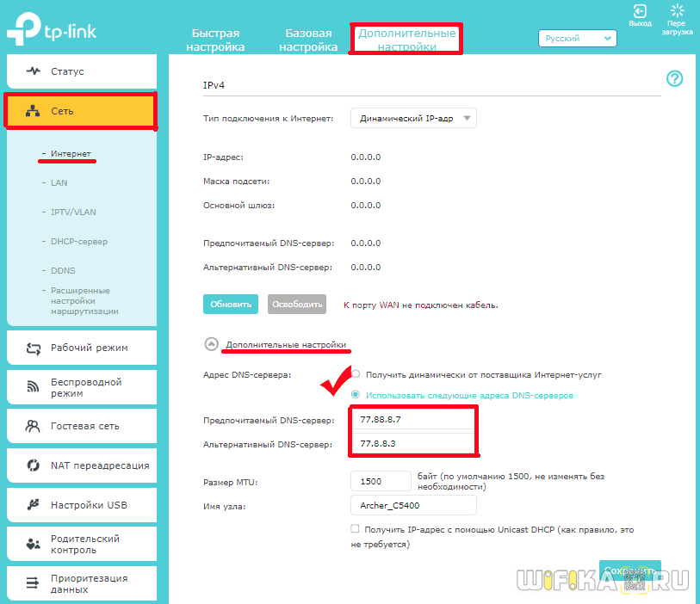Image resolution: width=700 pixels, height=604 pixels.
Task: Select the IPTV/VLAN submenu item
Action: [73, 212]
